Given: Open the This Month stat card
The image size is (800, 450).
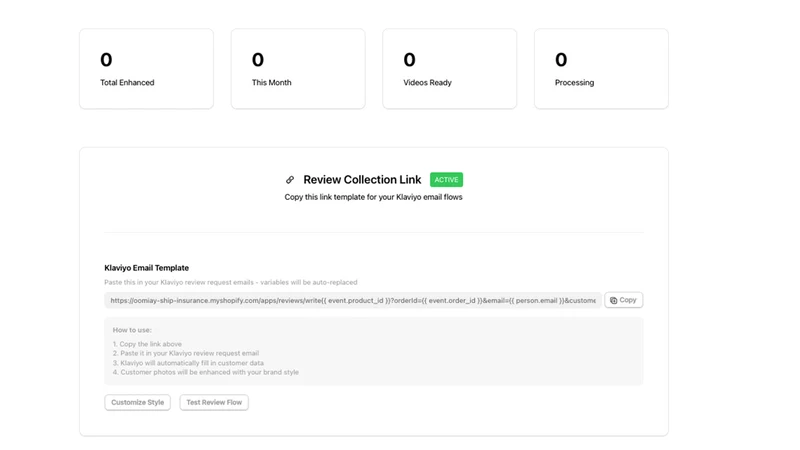Looking at the screenshot, I should (298, 68).
